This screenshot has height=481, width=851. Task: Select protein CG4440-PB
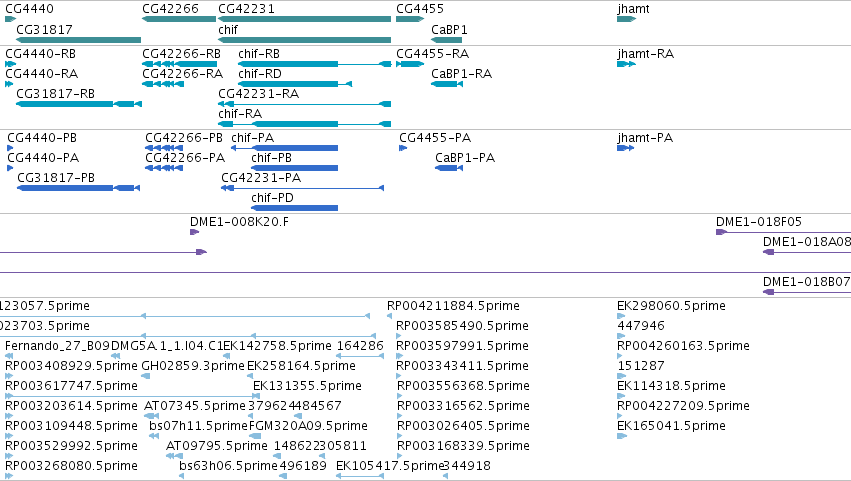[x=42, y=137]
